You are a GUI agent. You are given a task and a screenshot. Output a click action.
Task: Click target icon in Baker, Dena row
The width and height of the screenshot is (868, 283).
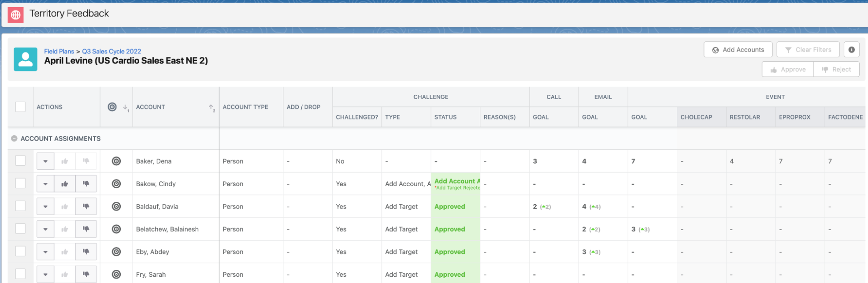pyautogui.click(x=116, y=161)
